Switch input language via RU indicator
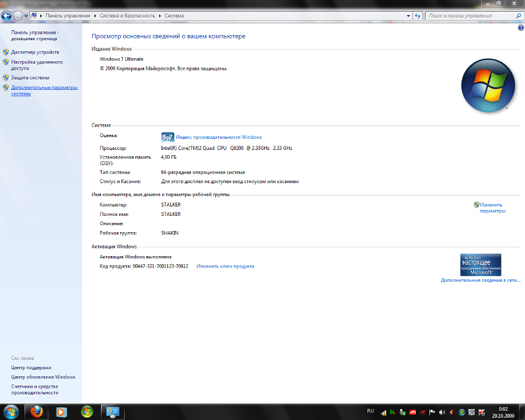 click(x=370, y=411)
